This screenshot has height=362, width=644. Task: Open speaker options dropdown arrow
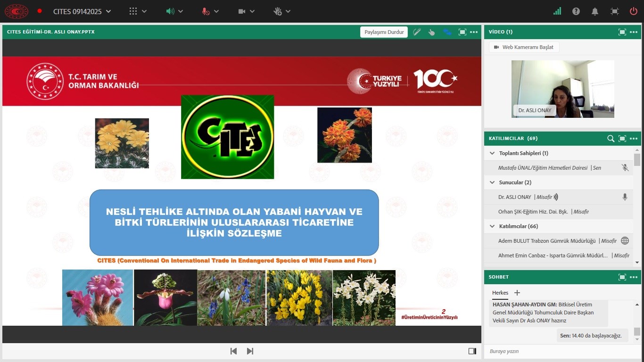tap(181, 11)
